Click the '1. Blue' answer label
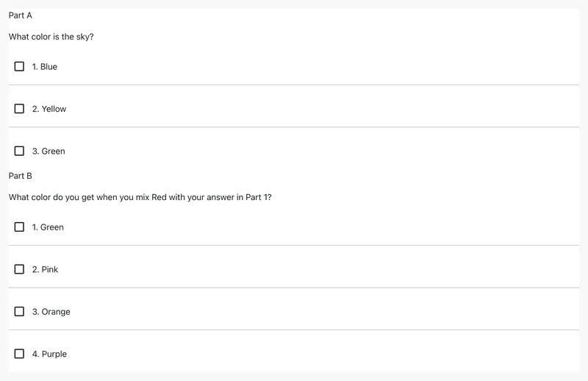 45,67
